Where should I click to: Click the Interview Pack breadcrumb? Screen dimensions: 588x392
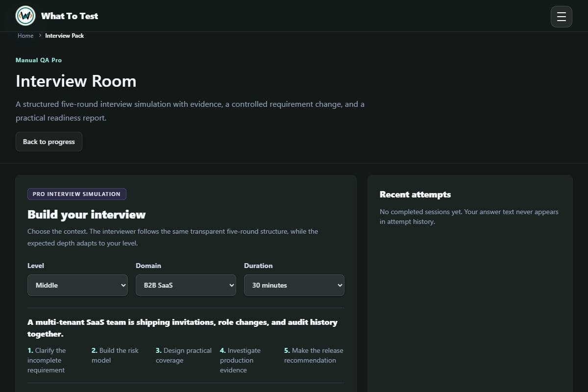click(x=65, y=36)
